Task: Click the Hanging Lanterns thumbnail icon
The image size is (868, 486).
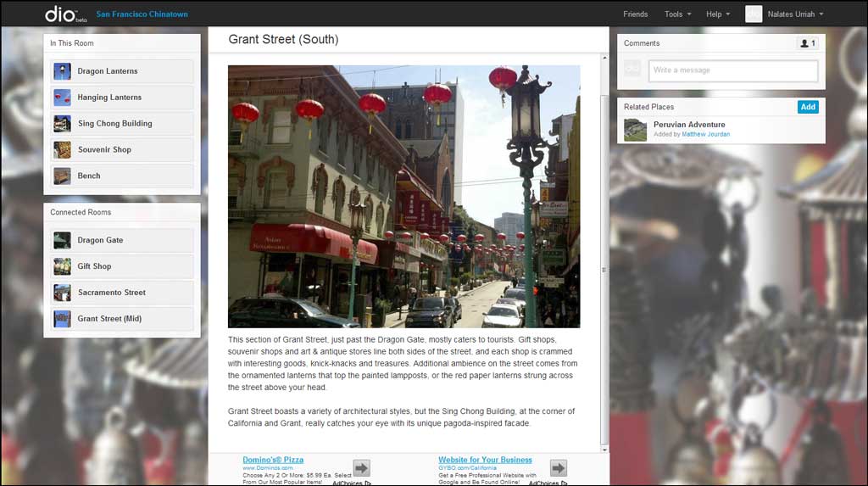Action: tap(62, 97)
